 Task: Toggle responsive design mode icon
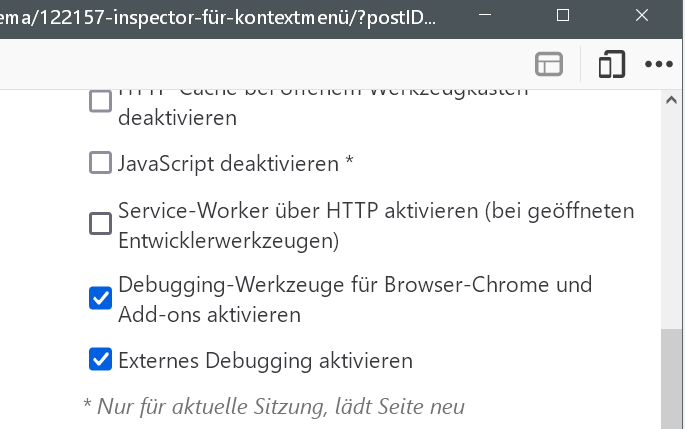pos(611,64)
